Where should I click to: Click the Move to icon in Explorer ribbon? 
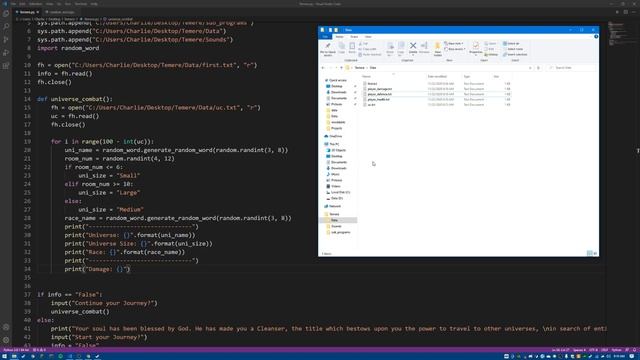click(390, 49)
